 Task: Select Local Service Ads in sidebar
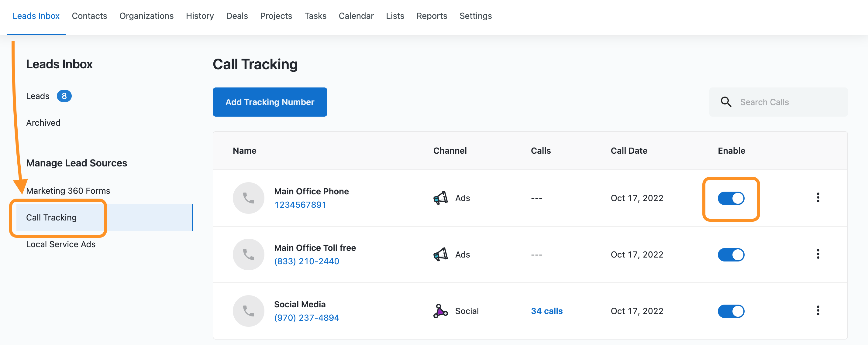pos(61,244)
